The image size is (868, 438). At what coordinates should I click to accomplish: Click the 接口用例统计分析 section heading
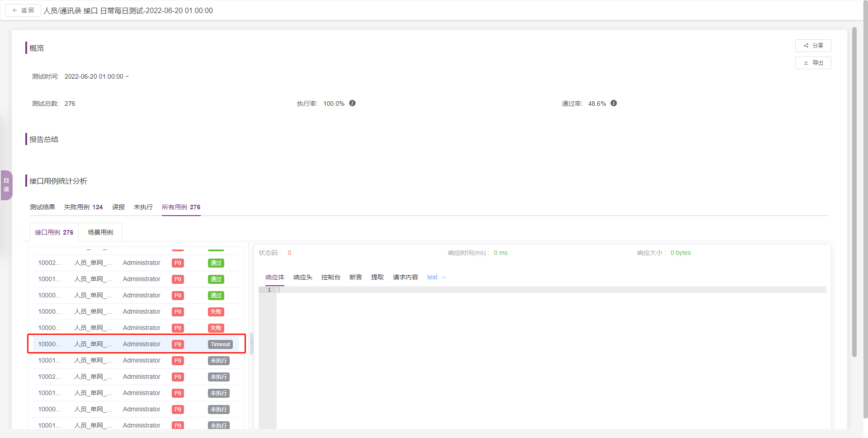(x=58, y=181)
